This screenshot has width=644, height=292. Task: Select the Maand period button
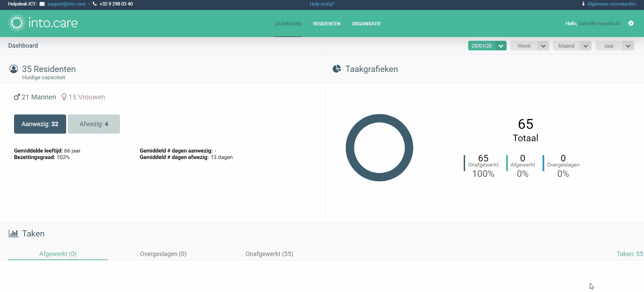566,46
